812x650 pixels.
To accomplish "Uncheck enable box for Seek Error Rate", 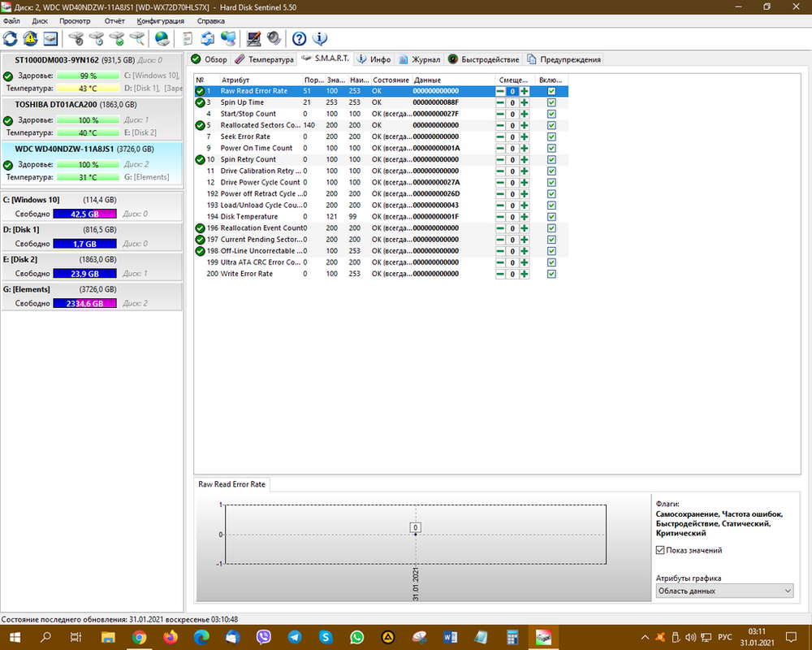I will [x=551, y=136].
